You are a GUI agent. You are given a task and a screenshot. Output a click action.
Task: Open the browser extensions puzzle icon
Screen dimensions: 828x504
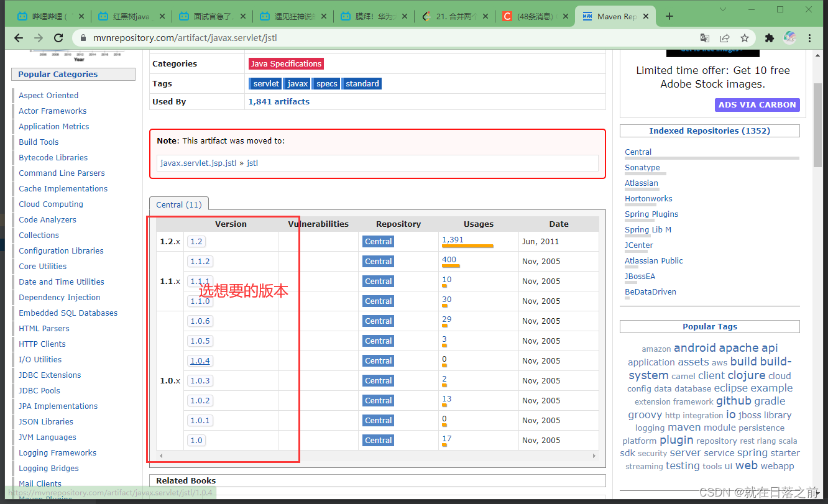(x=770, y=38)
